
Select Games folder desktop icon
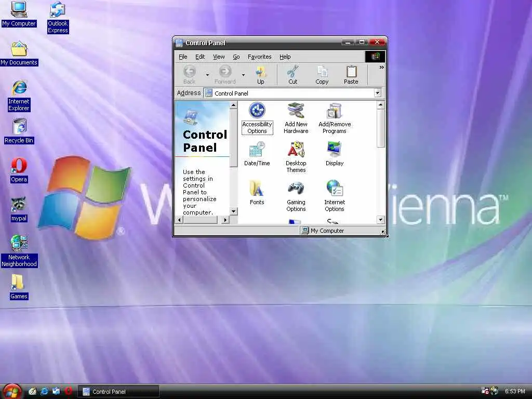[x=19, y=287]
